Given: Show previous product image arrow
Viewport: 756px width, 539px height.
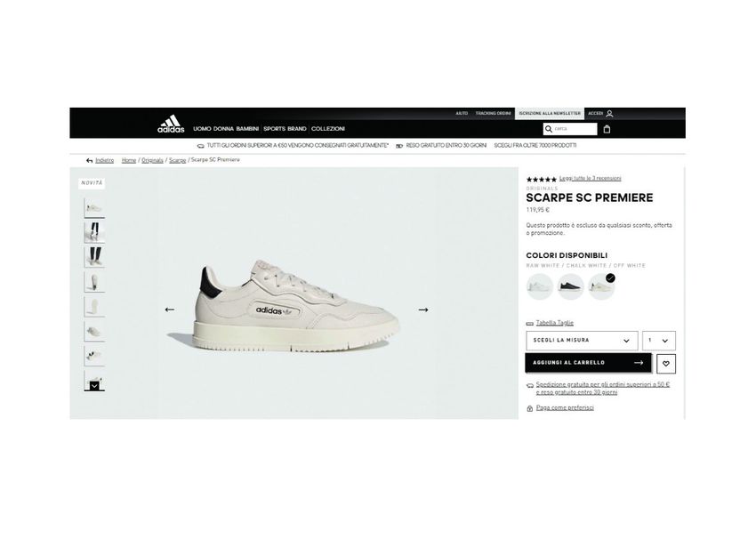Looking at the screenshot, I should click(x=170, y=310).
